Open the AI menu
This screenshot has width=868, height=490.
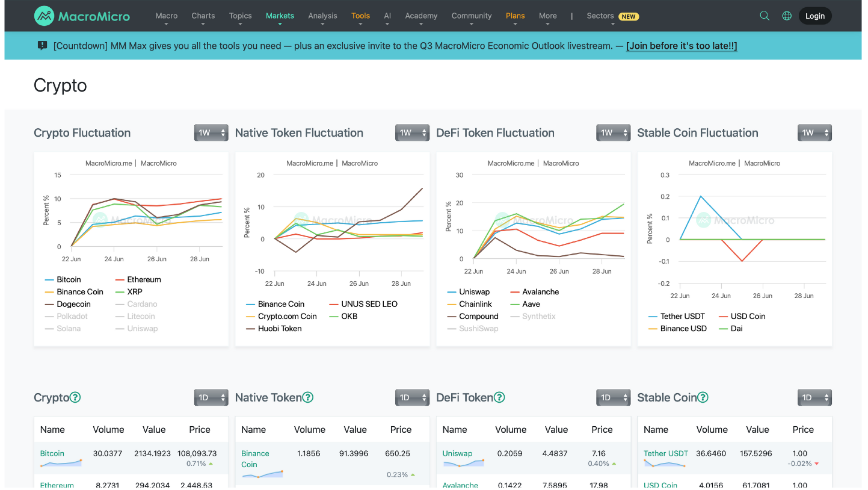click(387, 16)
